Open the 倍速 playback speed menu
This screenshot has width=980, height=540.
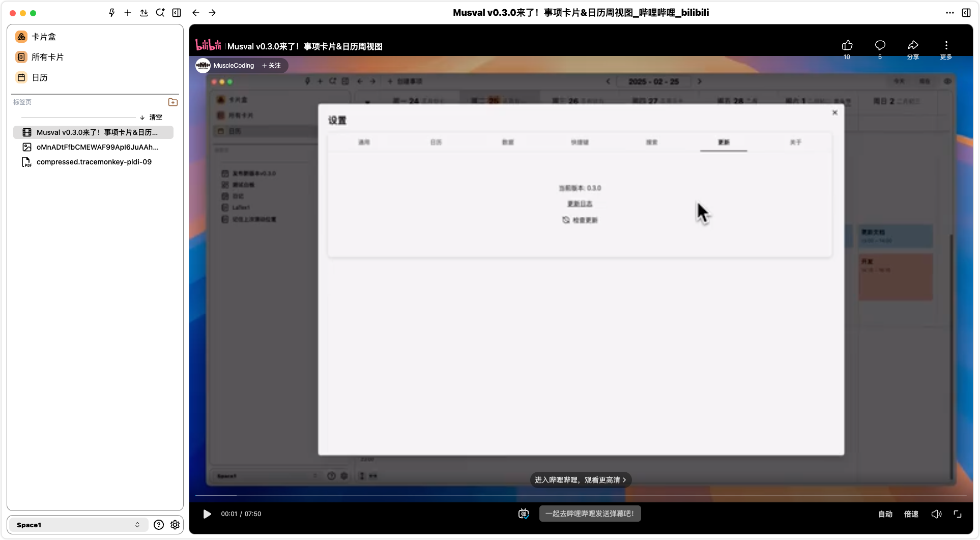911,514
